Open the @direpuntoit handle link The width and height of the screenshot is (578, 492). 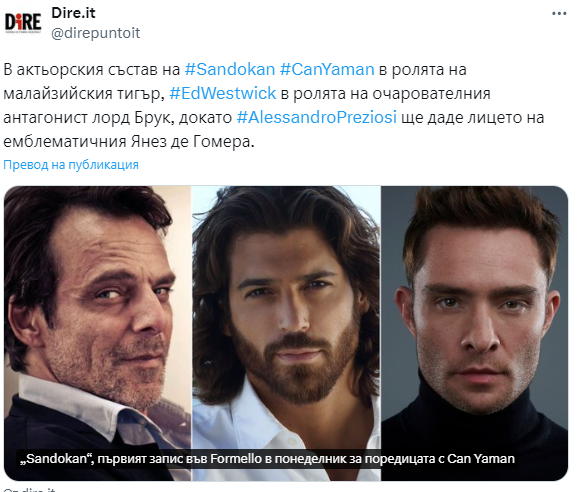pyautogui.click(x=95, y=33)
